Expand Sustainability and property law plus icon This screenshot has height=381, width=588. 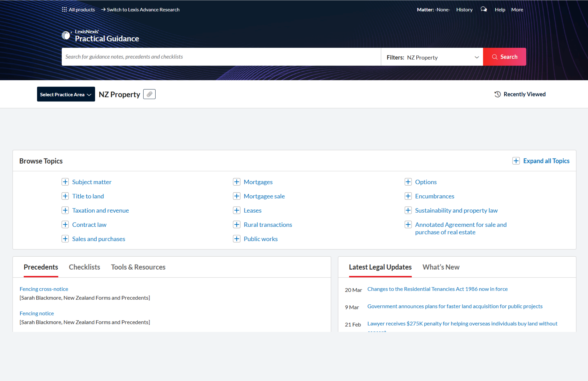pyautogui.click(x=408, y=210)
